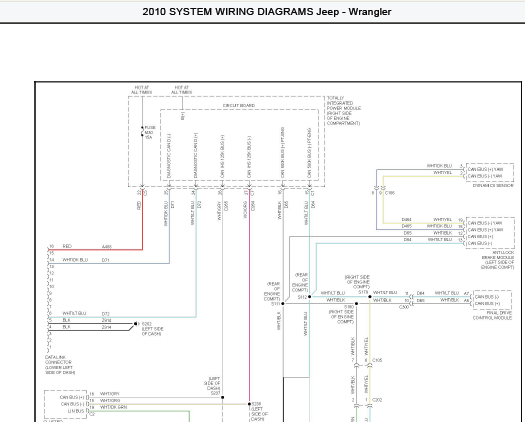This screenshot has height=422, width=525.
Task: Select the 'LIN BUS' pin label
Action: click(76, 411)
